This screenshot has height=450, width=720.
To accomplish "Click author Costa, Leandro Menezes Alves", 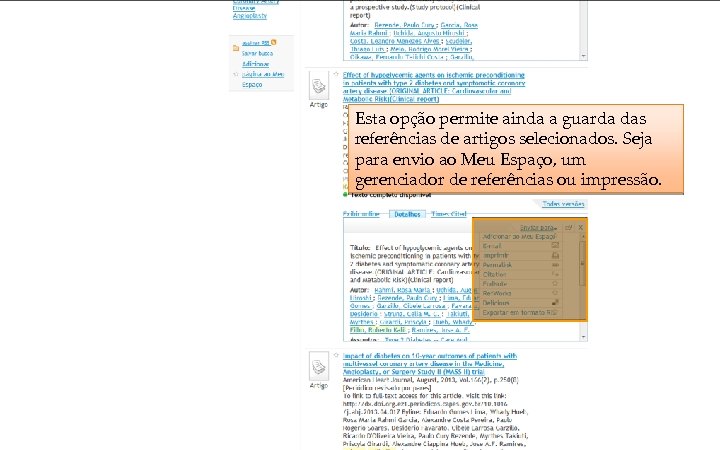I will 394,41.
